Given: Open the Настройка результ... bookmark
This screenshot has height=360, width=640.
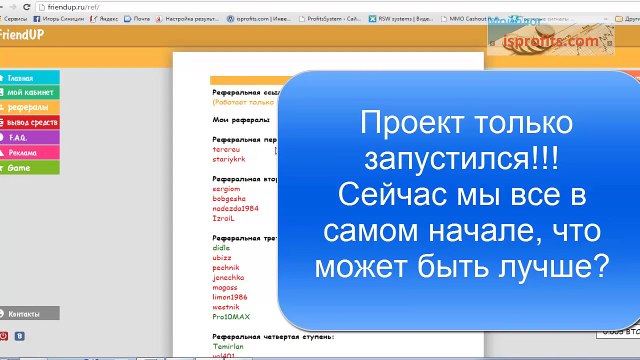Looking at the screenshot, I should pyautogui.click(x=187, y=19).
